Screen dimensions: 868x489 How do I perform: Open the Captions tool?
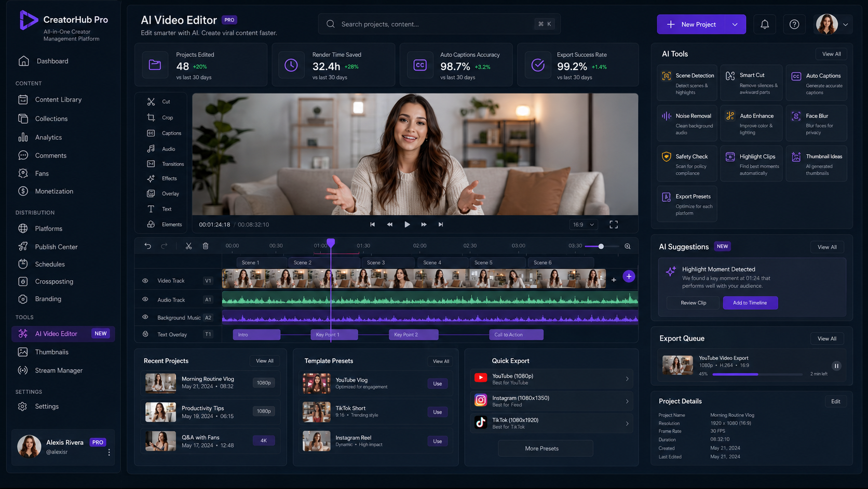[164, 133]
